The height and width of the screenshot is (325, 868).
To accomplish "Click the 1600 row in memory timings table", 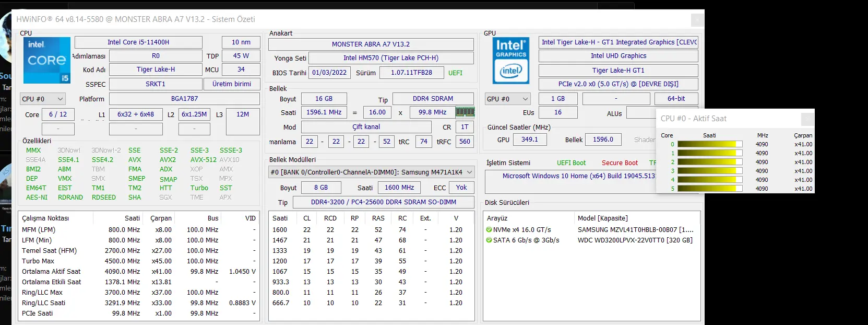I will 372,230.
